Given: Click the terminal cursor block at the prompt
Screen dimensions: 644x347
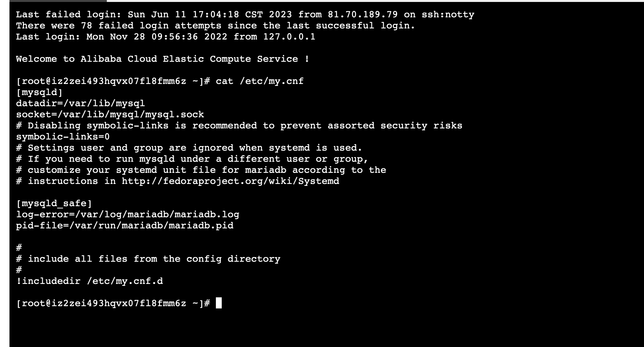Looking at the screenshot, I should [x=219, y=303].
